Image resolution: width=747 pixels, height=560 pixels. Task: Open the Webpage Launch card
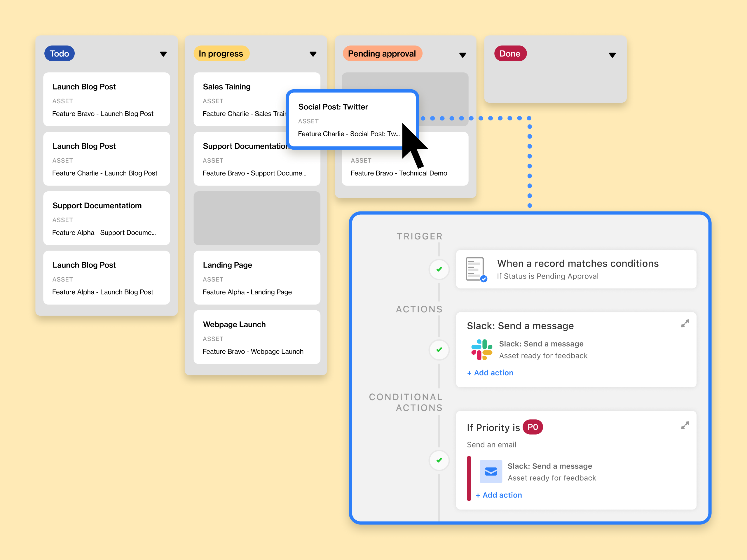257,337
